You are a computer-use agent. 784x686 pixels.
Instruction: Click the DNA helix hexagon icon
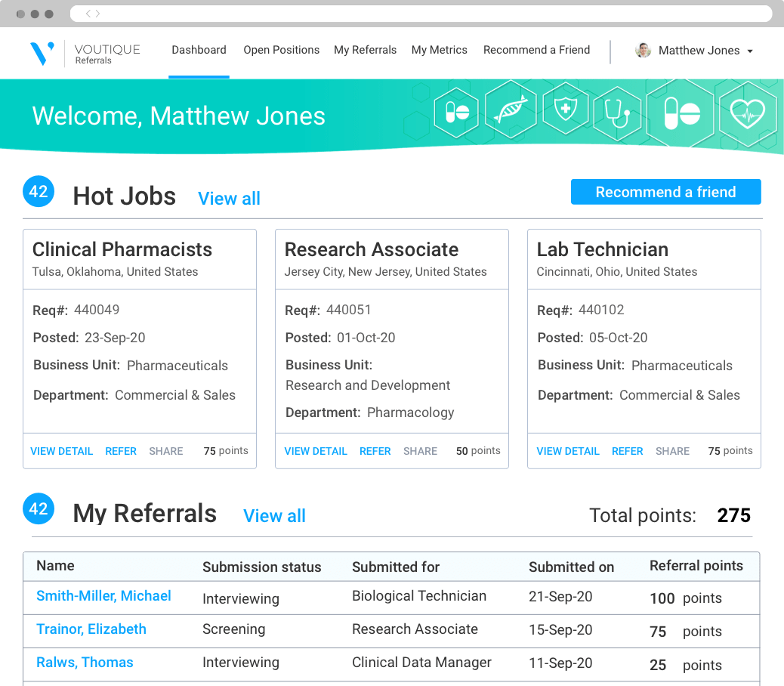(x=511, y=109)
